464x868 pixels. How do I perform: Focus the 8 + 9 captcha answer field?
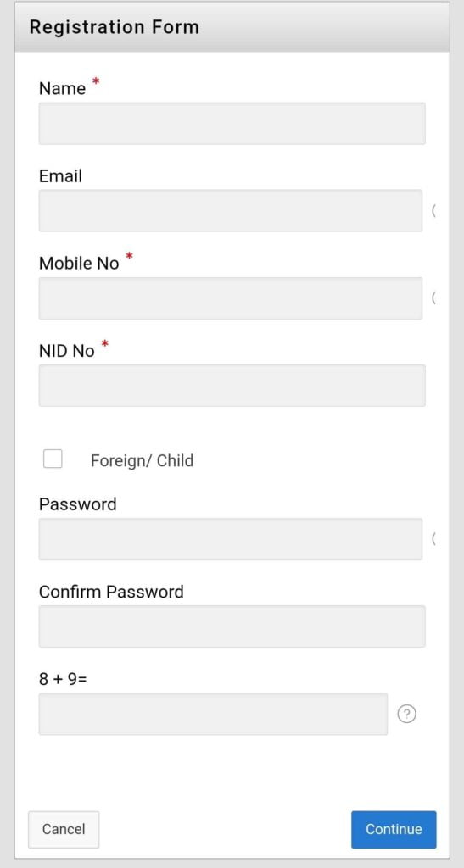(x=213, y=714)
